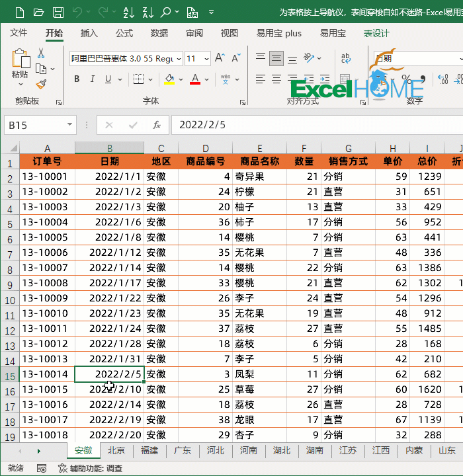Sort ascending A to Z icon

pos(129,13)
